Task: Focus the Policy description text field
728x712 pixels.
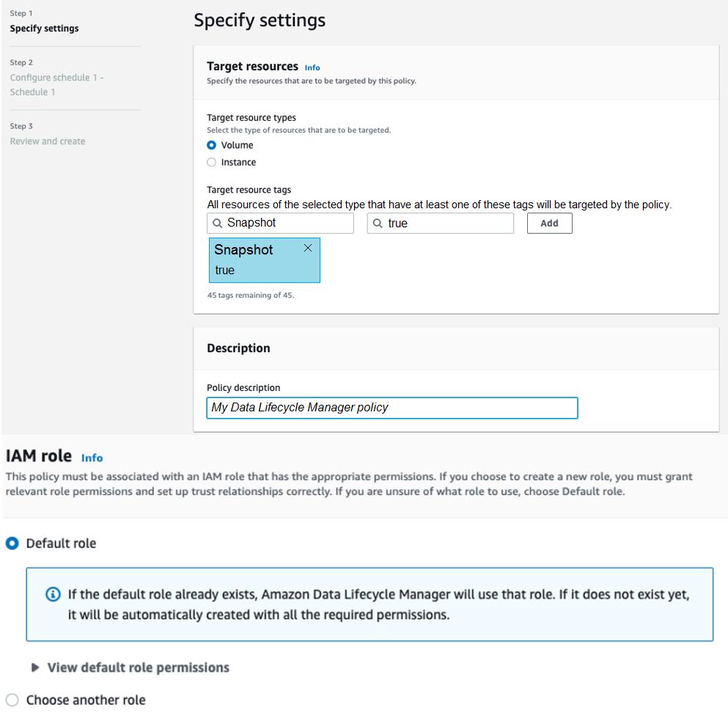Action: click(x=392, y=407)
